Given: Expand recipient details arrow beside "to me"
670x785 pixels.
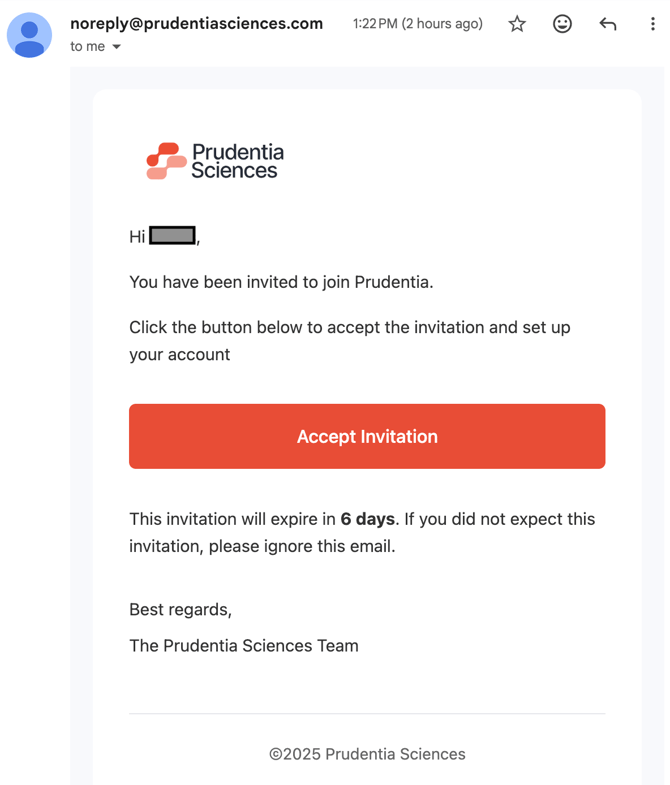Looking at the screenshot, I should (117, 47).
